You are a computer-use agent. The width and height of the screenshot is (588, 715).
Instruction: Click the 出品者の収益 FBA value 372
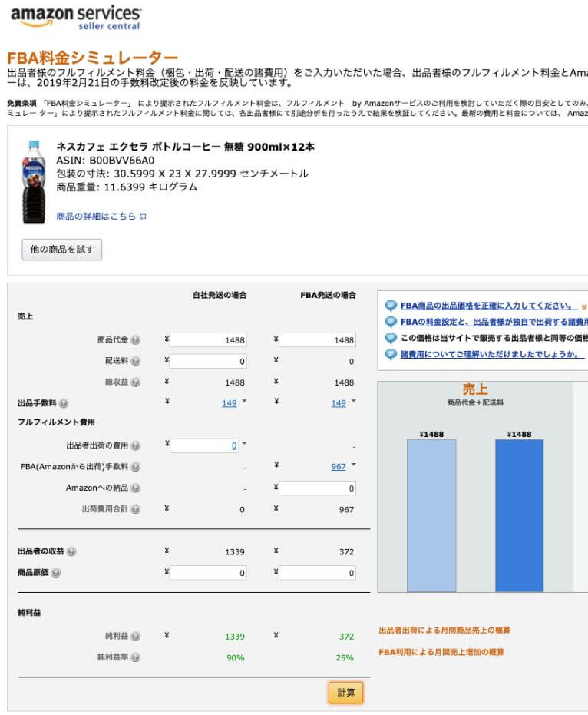click(x=346, y=551)
